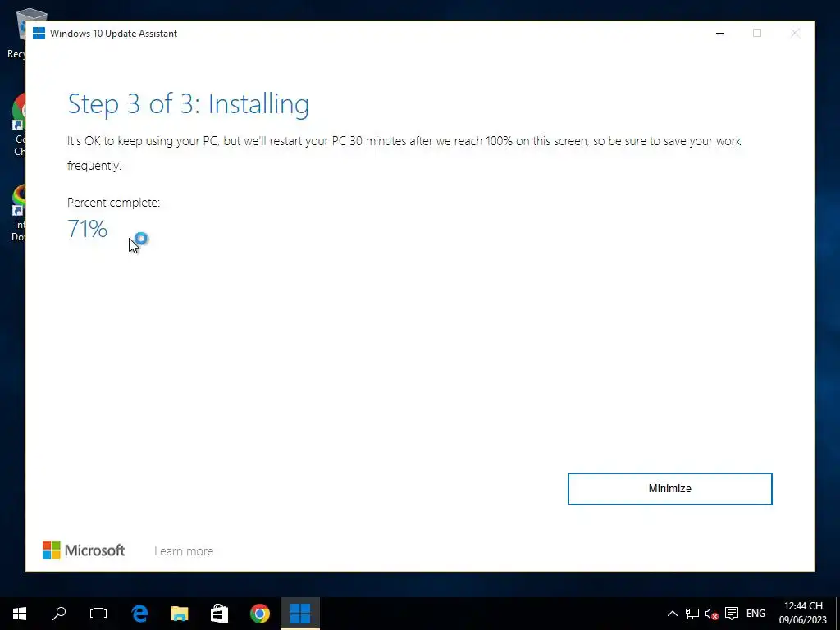Click the 'Step 3 of 3: Installing' heading
The image size is (840, 630).
pyautogui.click(x=188, y=104)
